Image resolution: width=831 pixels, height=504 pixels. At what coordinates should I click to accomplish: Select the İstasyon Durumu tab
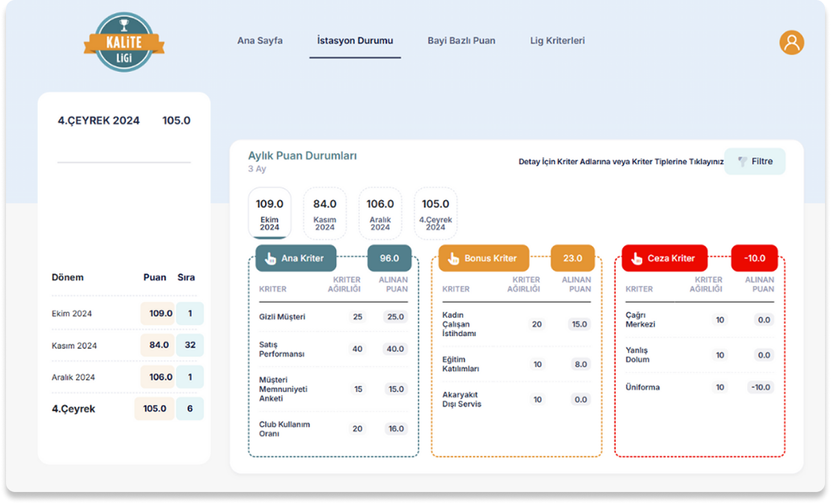point(355,41)
